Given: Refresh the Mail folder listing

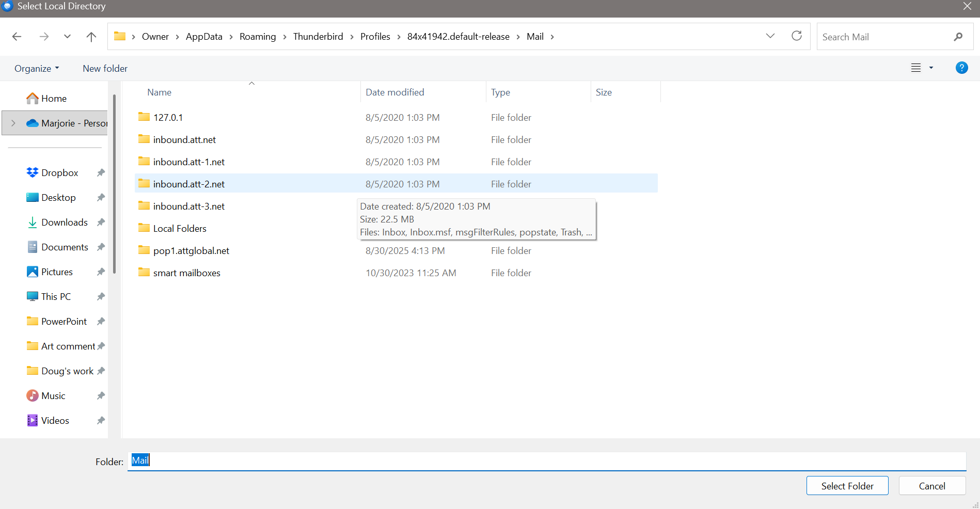Looking at the screenshot, I should [797, 36].
